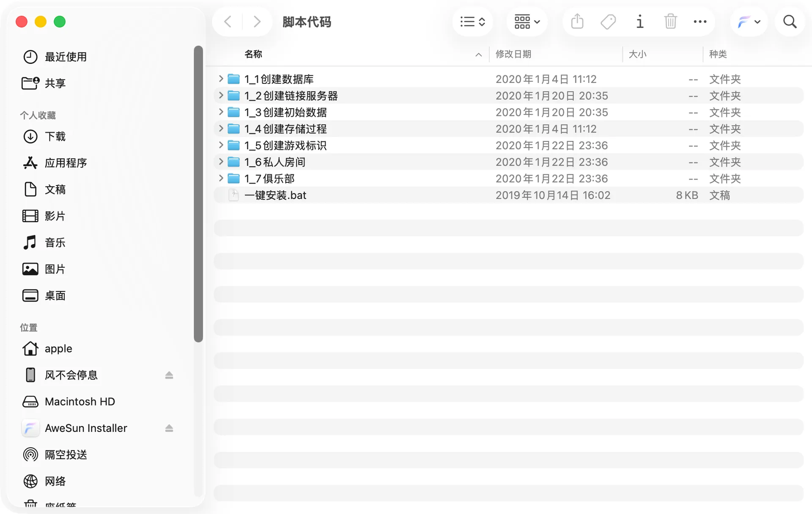The image size is (812, 514).
Task: Select the 一键安装.bat file name
Action: [275, 195]
